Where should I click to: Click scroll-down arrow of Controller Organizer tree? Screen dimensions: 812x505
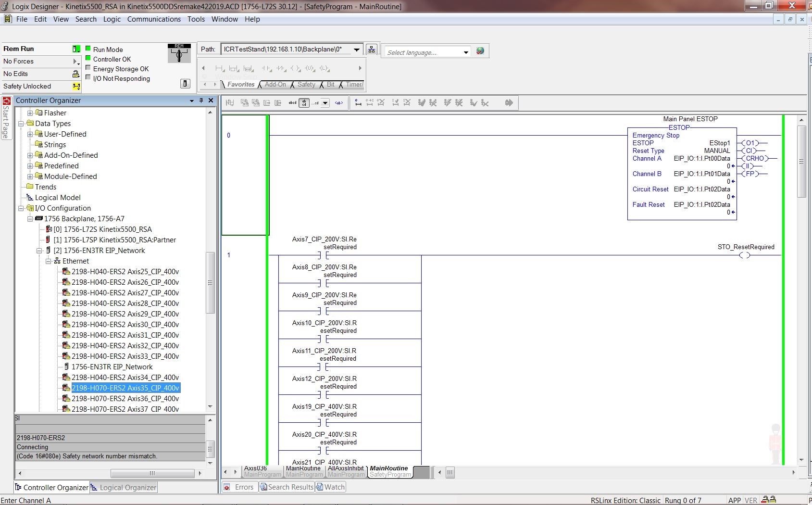click(210, 407)
